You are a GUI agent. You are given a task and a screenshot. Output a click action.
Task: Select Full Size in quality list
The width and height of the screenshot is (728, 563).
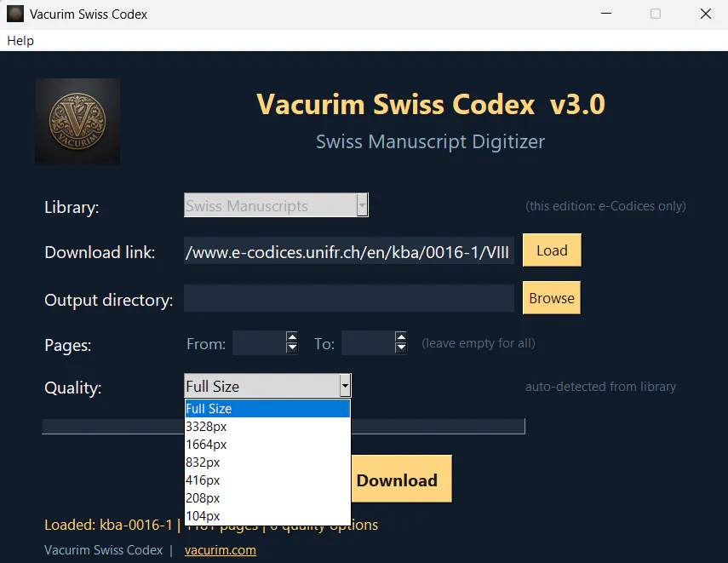[267, 409]
